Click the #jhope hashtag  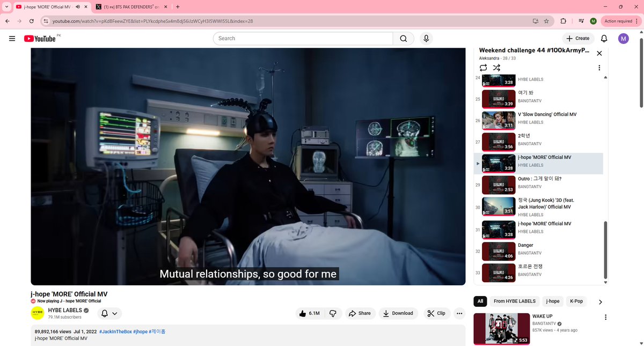pyautogui.click(x=140, y=332)
